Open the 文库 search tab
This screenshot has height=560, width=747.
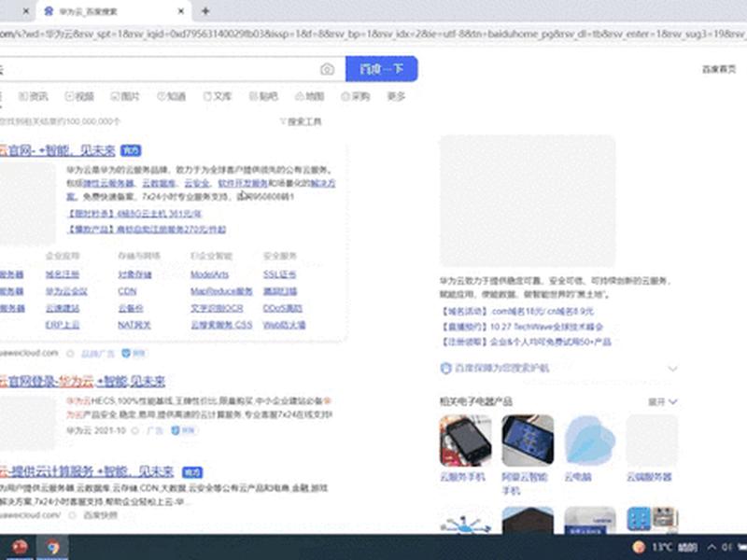(218, 97)
